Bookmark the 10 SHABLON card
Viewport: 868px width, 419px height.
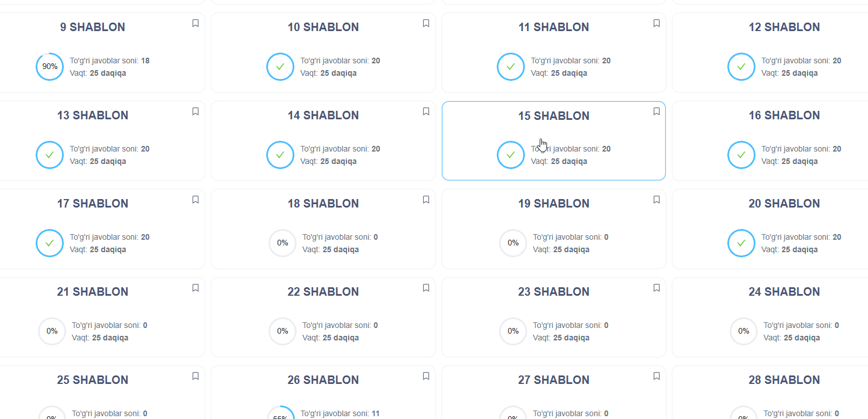tap(426, 23)
